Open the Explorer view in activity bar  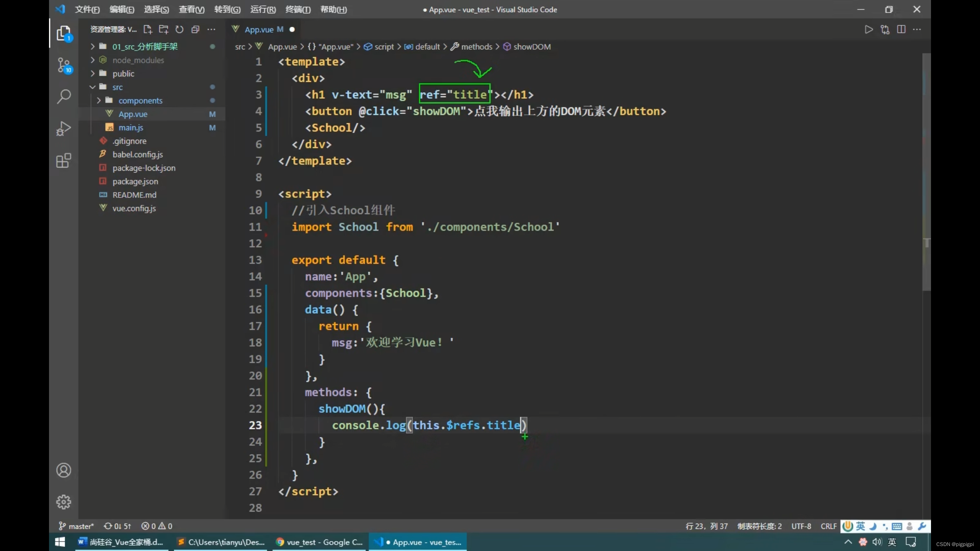(64, 33)
